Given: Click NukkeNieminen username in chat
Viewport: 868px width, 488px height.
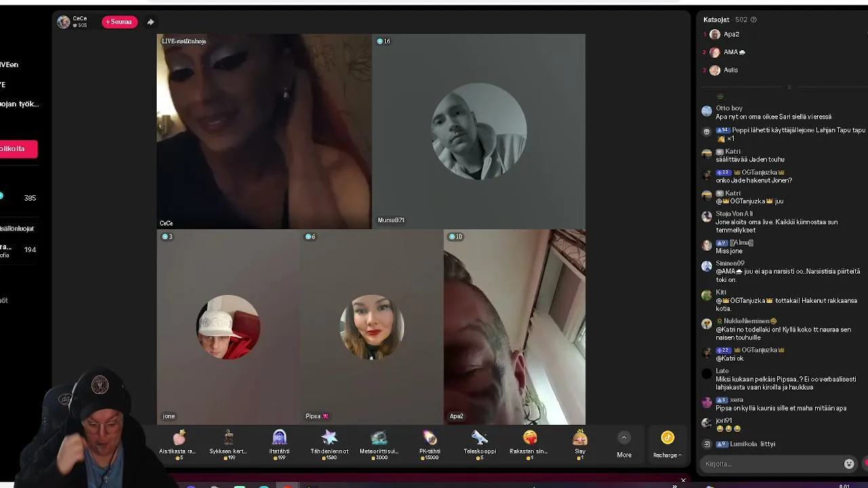Looking at the screenshot, I should [x=747, y=321].
